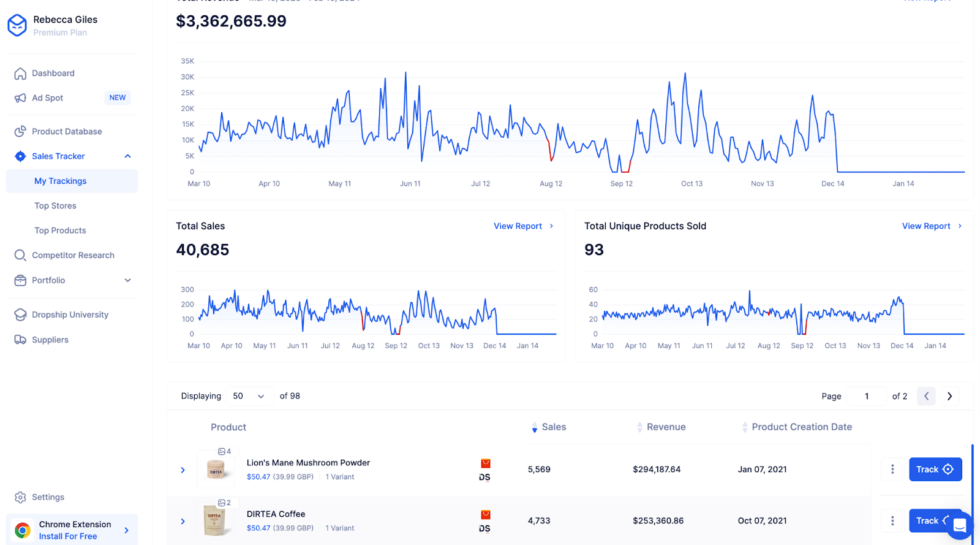The width and height of the screenshot is (980, 545).
Task: Click the Competitor Research magnifier icon
Action: pos(20,255)
